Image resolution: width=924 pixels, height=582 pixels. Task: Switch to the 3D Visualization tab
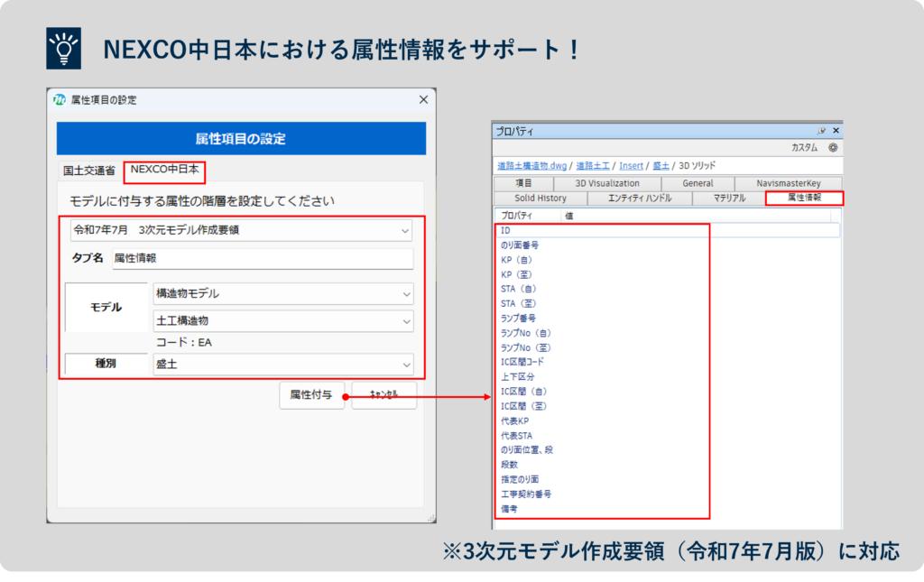606,183
